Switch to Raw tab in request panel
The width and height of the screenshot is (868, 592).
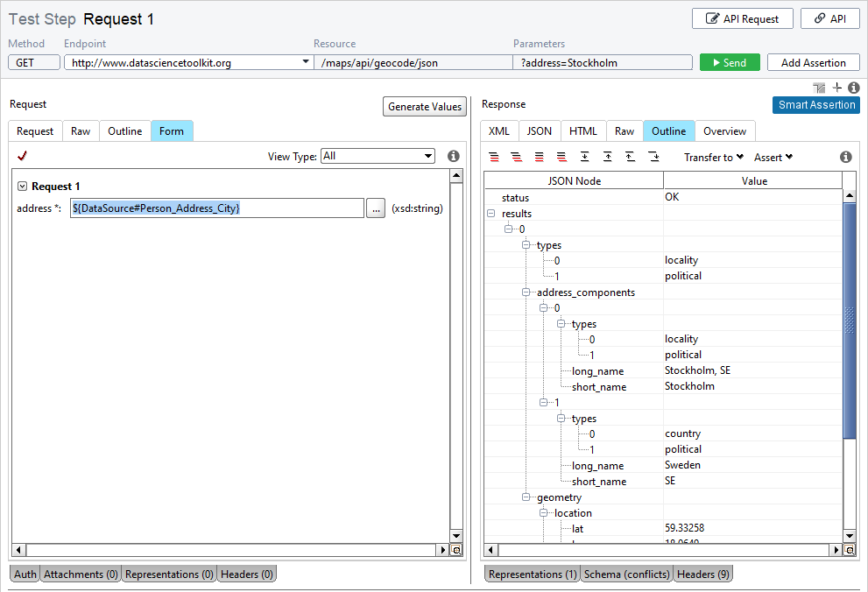tap(81, 131)
